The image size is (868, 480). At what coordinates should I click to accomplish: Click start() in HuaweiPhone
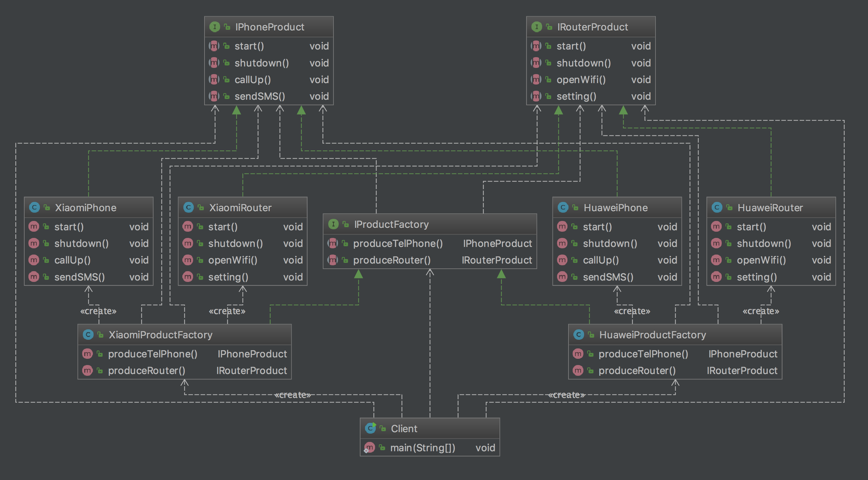597,227
